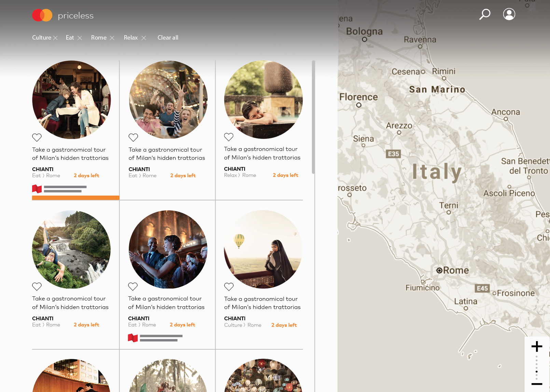This screenshot has height=392, width=550.
Task: Open the waterfall zipline thumbnail
Action: (71, 249)
